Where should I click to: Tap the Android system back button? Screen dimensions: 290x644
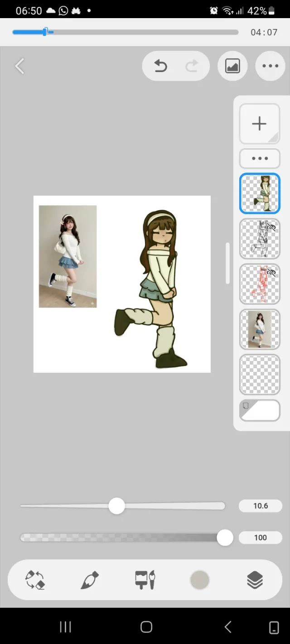(228, 627)
